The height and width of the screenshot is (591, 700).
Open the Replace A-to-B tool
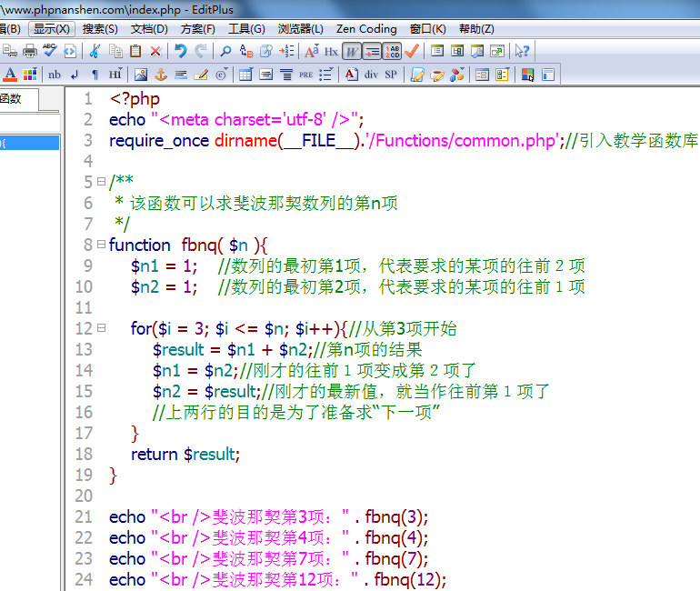[246, 51]
